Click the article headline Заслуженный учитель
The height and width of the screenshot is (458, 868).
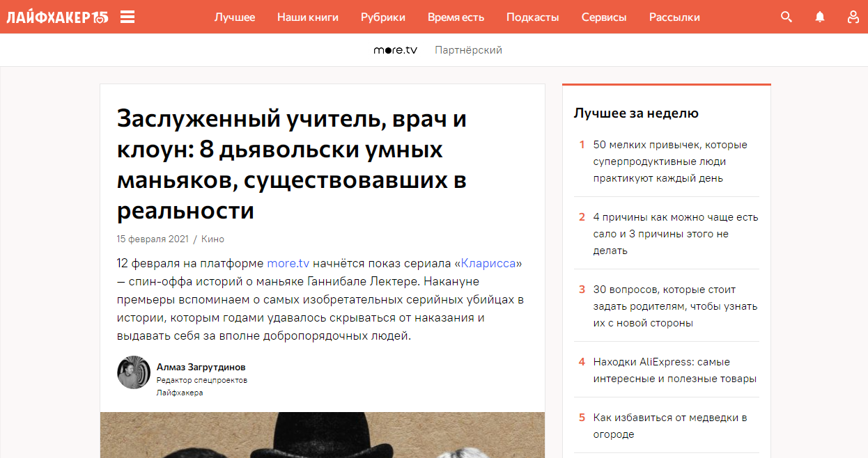pos(292,165)
